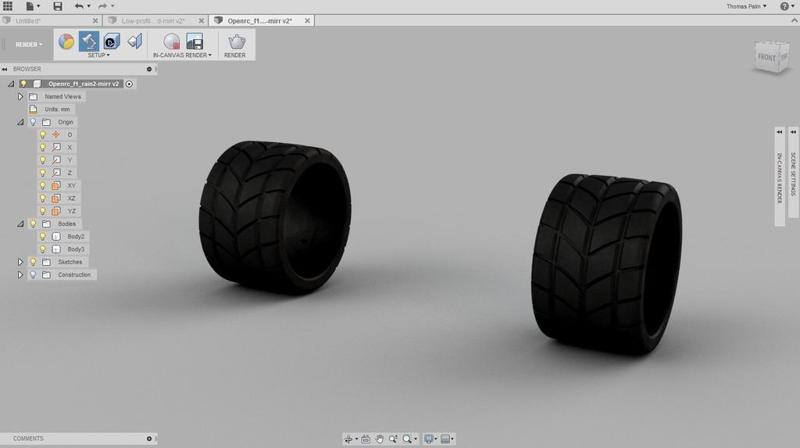Capture image with save render icon
This screenshot has width=800, height=448.
click(x=194, y=41)
